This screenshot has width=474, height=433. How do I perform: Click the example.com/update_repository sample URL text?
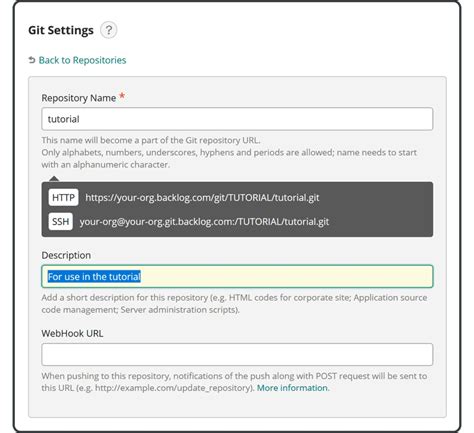click(x=173, y=388)
